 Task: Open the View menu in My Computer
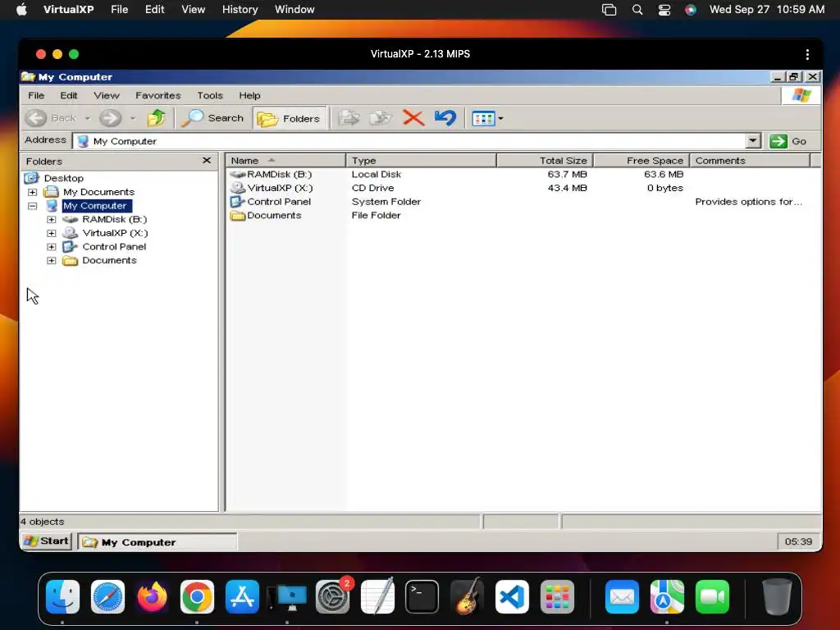(x=107, y=95)
